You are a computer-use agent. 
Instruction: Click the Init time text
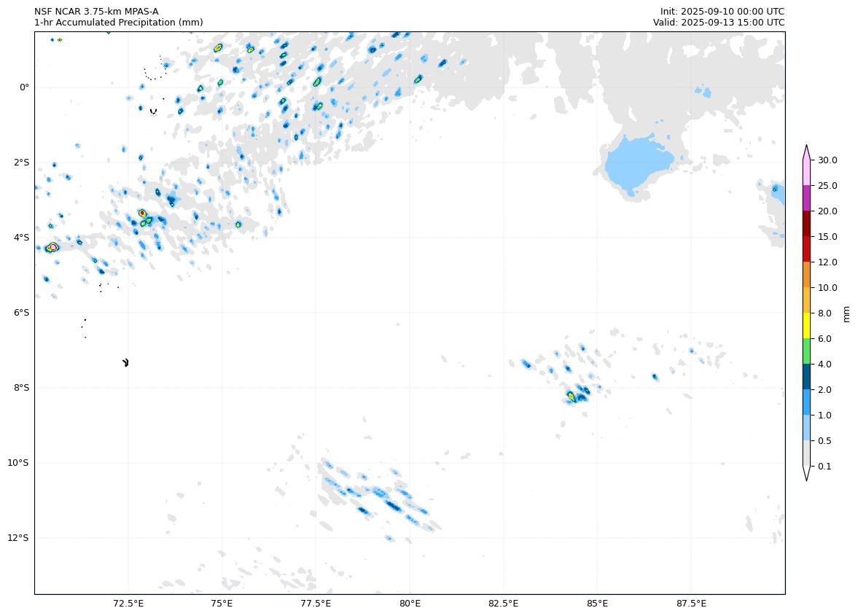tap(722, 12)
